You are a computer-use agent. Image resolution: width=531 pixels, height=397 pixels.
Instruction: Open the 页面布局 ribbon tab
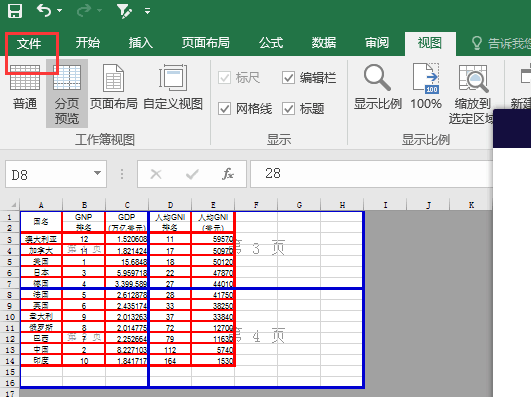click(x=206, y=43)
